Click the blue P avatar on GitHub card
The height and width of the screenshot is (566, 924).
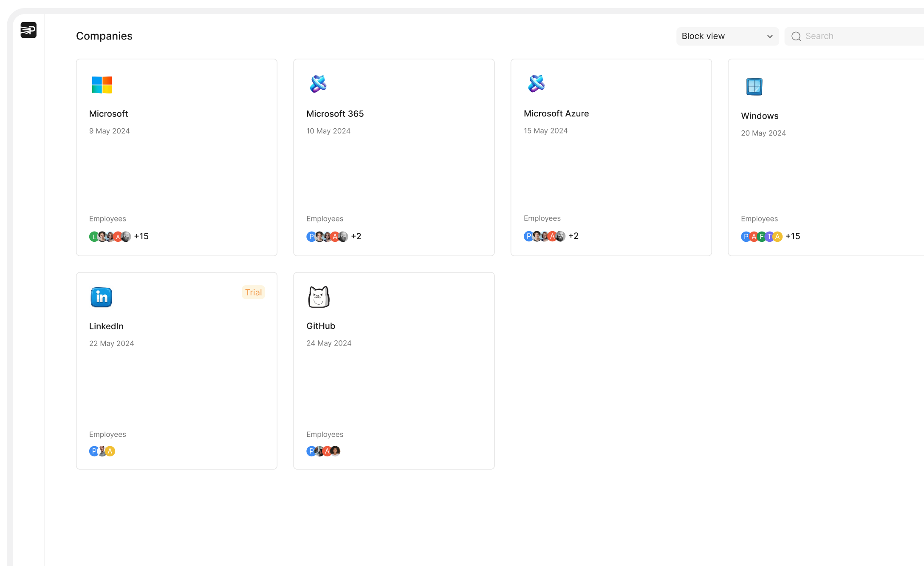311,451
